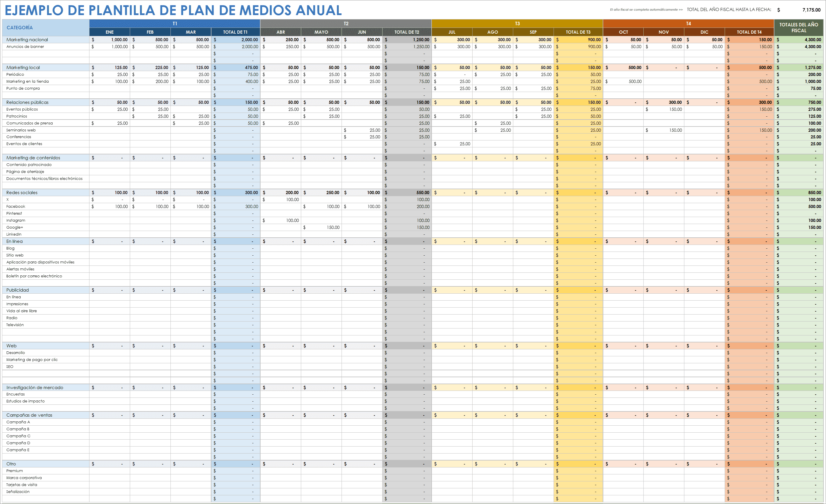This screenshot has width=826, height=504.
Task: Select the TOTAL DE T1 column header
Action: [235, 32]
